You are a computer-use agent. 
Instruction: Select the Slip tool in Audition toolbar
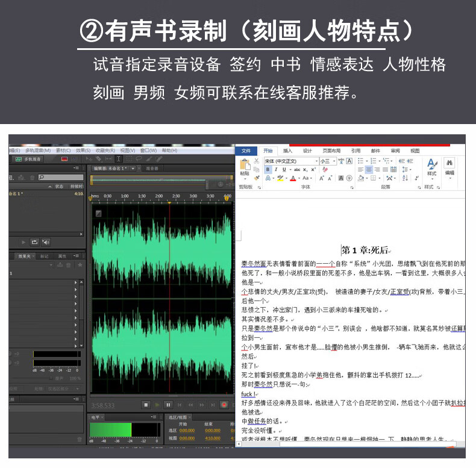[108, 159]
